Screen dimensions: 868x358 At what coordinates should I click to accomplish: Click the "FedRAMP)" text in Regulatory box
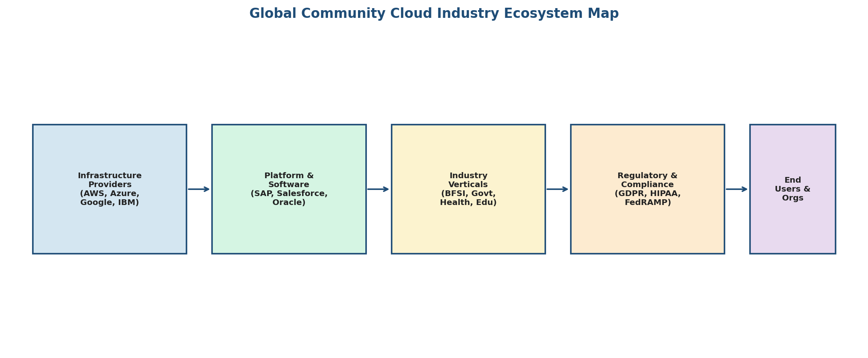click(647, 203)
